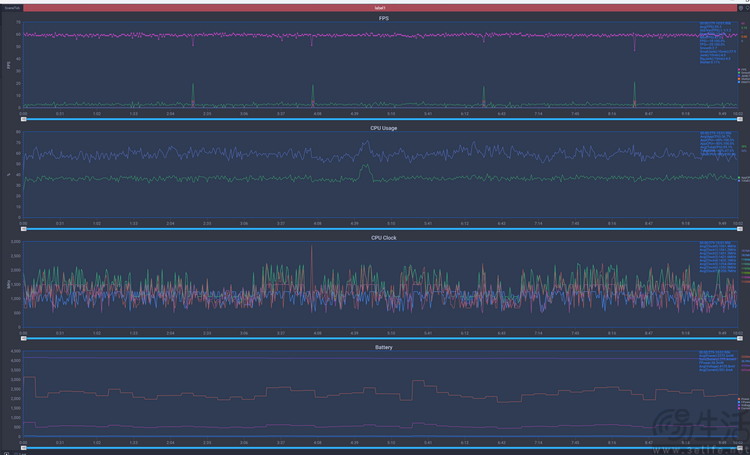Click left range handle under Battery chart

coord(23,448)
